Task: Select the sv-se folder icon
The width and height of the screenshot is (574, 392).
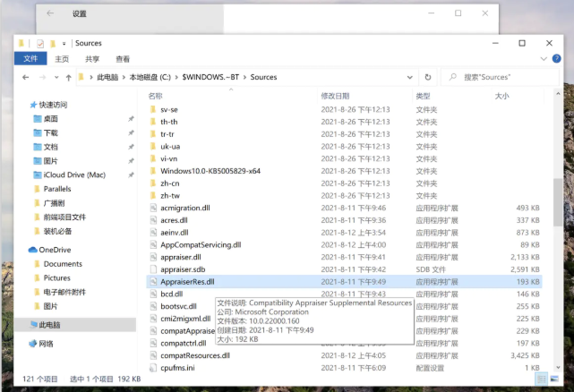Action: click(153, 109)
